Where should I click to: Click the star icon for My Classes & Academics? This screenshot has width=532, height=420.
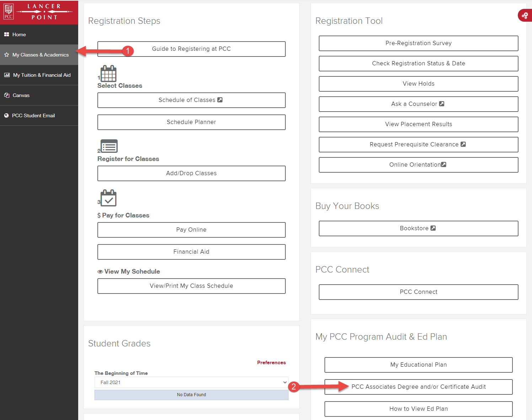[x=6, y=55]
